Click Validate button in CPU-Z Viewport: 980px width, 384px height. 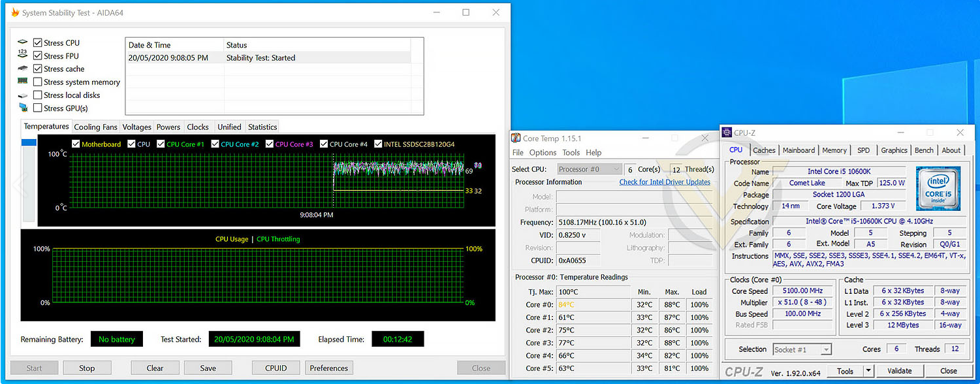(899, 371)
